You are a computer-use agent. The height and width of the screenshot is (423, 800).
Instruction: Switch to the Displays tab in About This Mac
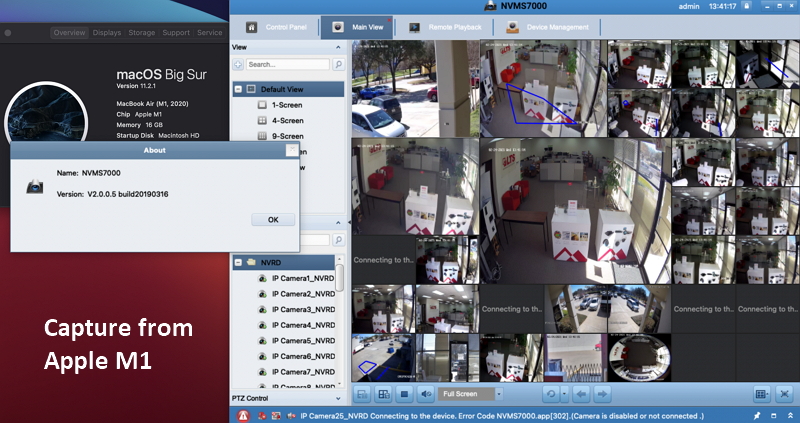[x=107, y=33]
